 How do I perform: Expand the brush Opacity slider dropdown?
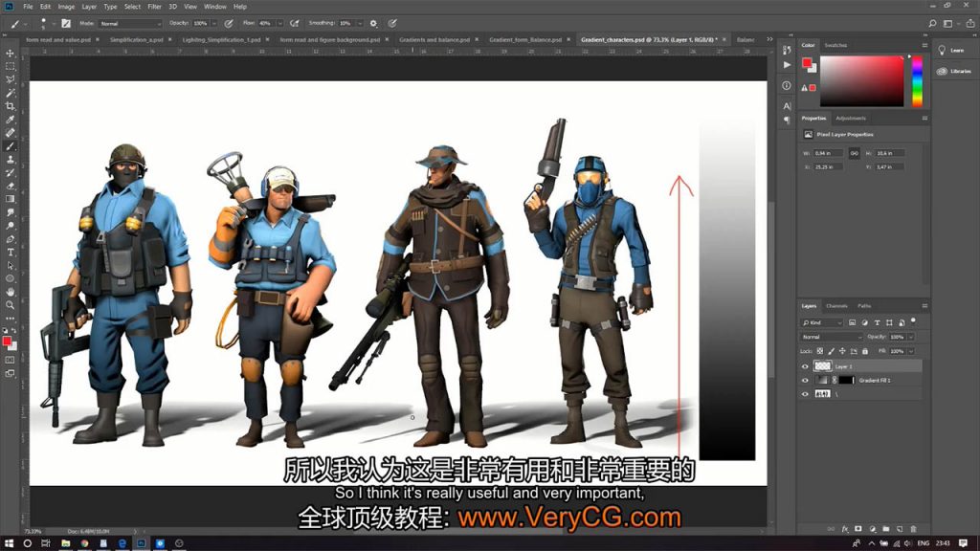click(x=213, y=23)
